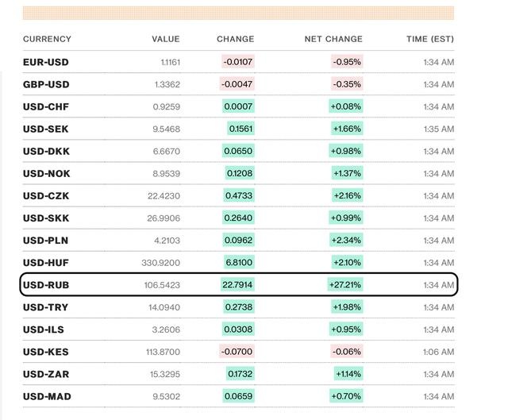Click the USD-SKK currency link
Viewport: 508px width, 420px height.
click(46, 218)
